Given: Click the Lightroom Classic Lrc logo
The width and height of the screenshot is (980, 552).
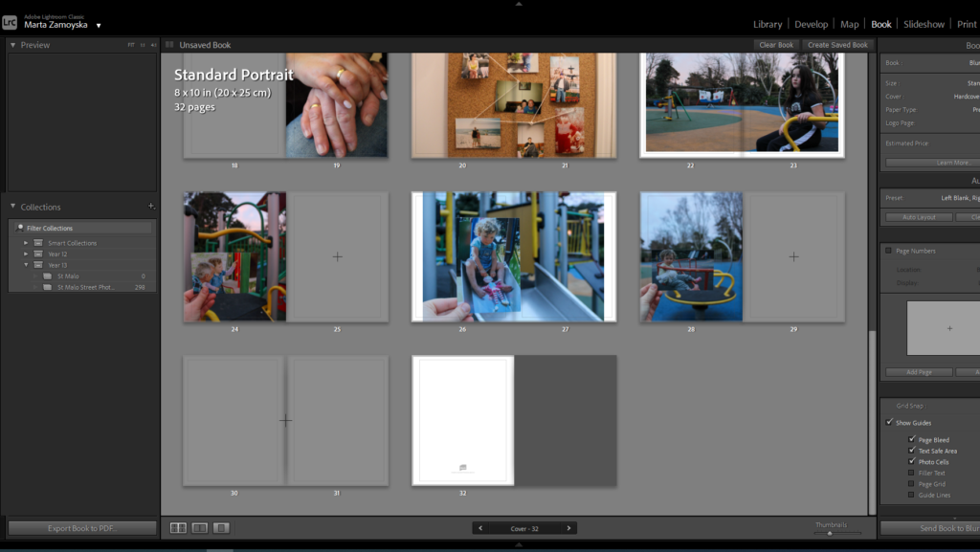Looking at the screenshot, I should tap(10, 22).
